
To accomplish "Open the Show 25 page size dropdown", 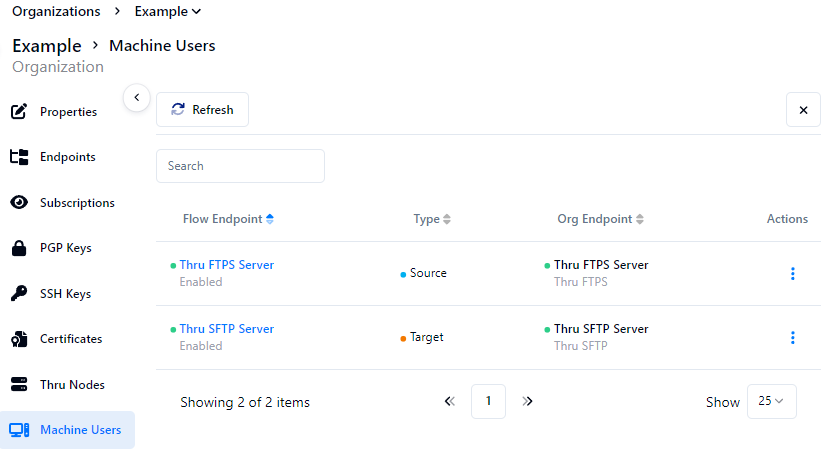I will [x=771, y=401].
